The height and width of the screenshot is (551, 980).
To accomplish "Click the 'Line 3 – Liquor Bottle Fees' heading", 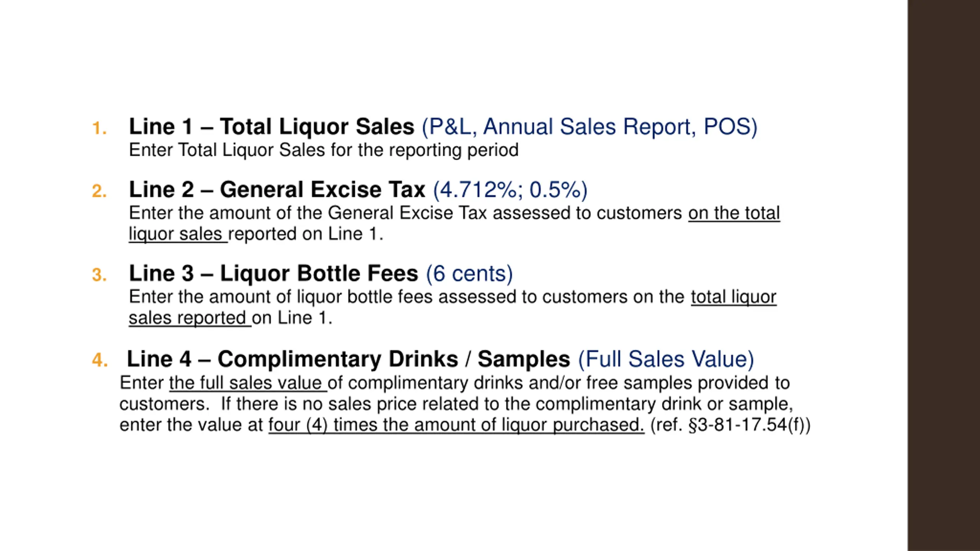I will (x=274, y=273).
